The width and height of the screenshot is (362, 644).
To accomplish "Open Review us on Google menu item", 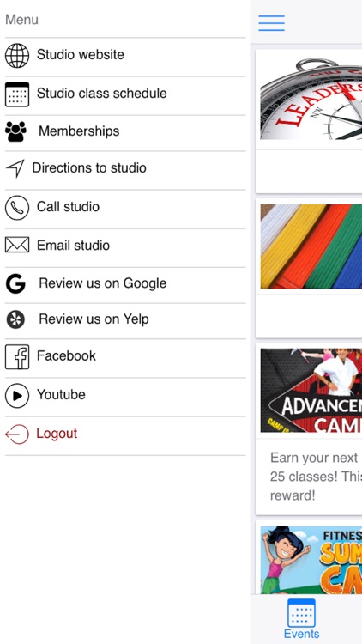I will pyautogui.click(x=103, y=283).
